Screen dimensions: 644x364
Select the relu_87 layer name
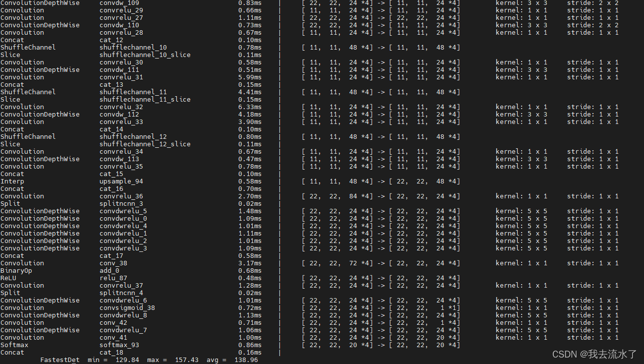[x=113, y=278]
